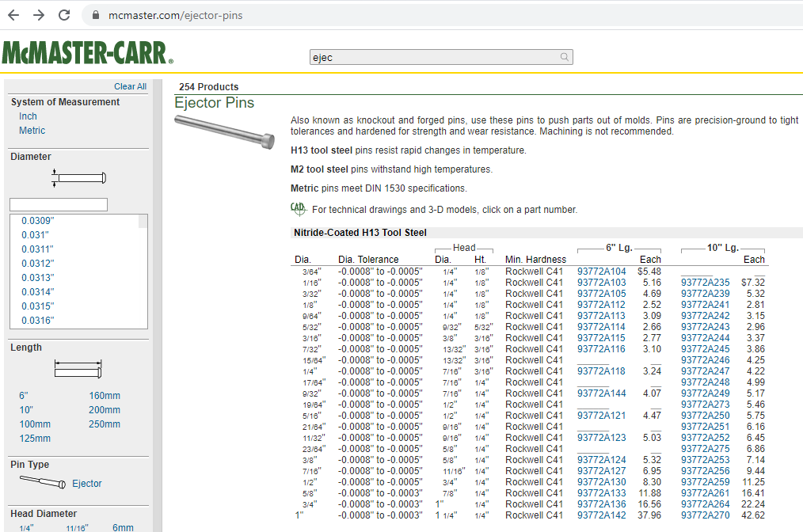
Task: View the CAD technical drawings icon
Action: coord(298,209)
